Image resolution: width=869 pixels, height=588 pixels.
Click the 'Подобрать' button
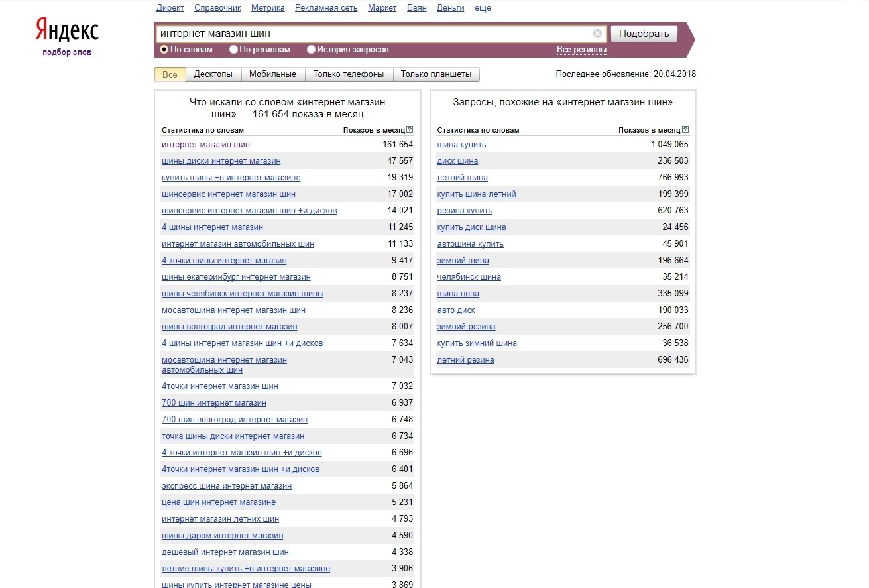644,34
